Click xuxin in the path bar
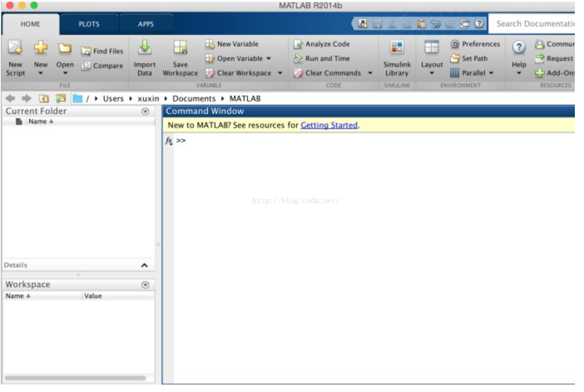584x392 pixels. (148, 99)
